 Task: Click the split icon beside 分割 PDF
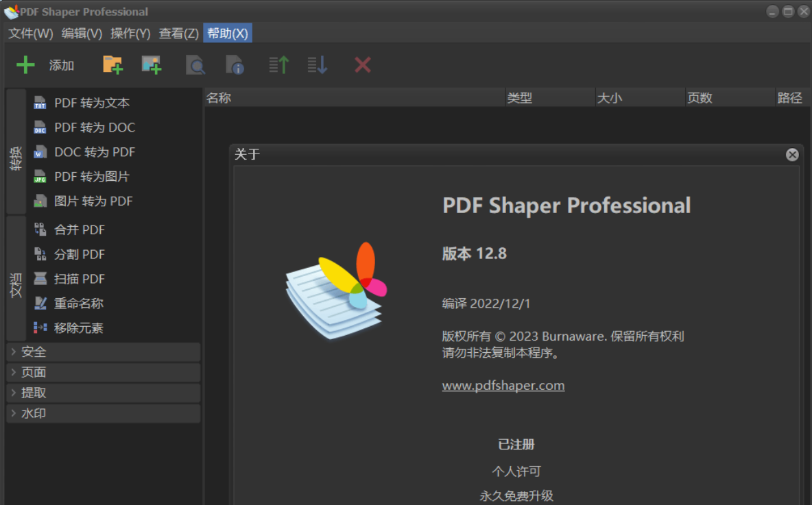click(40, 254)
